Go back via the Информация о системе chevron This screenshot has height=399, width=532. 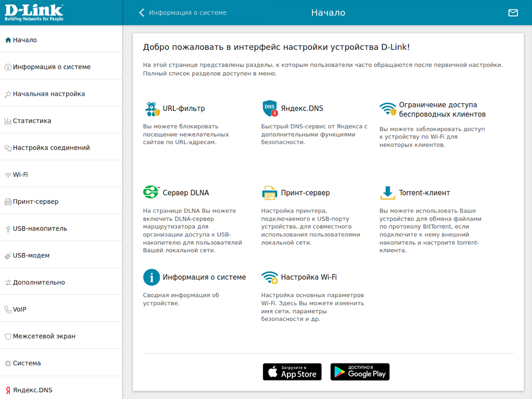142,13
